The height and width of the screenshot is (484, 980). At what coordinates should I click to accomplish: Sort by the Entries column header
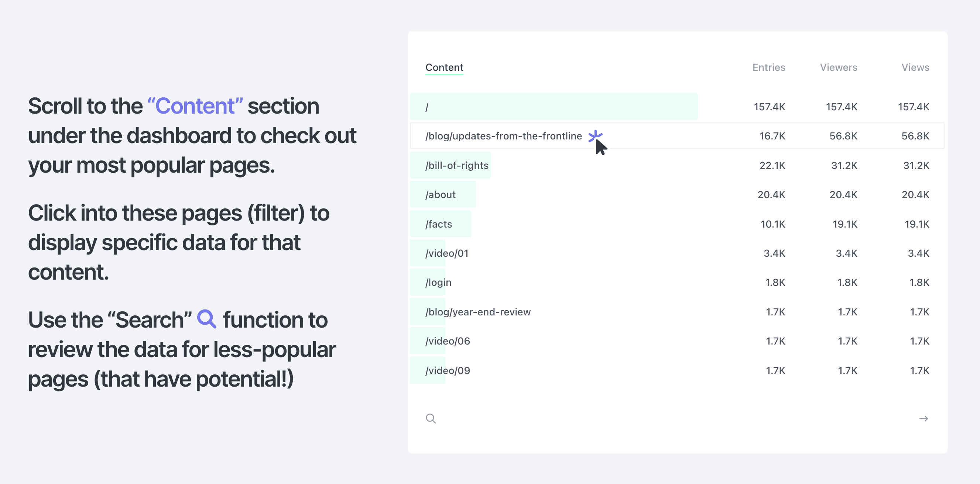[x=768, y=67]
